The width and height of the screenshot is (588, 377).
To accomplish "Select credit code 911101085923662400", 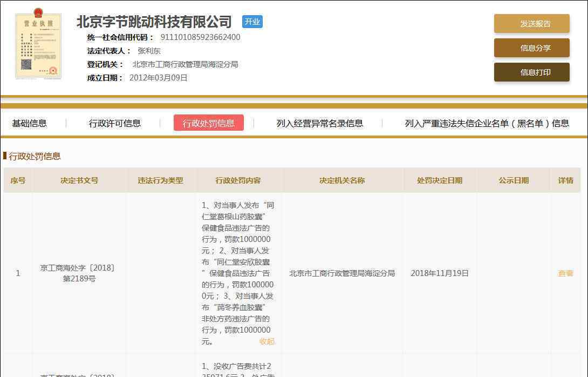I will coord(200,37).
